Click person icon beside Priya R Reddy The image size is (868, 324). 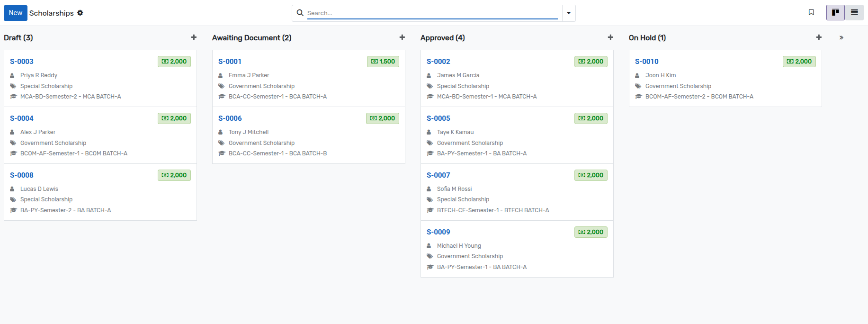click(12, 75)
